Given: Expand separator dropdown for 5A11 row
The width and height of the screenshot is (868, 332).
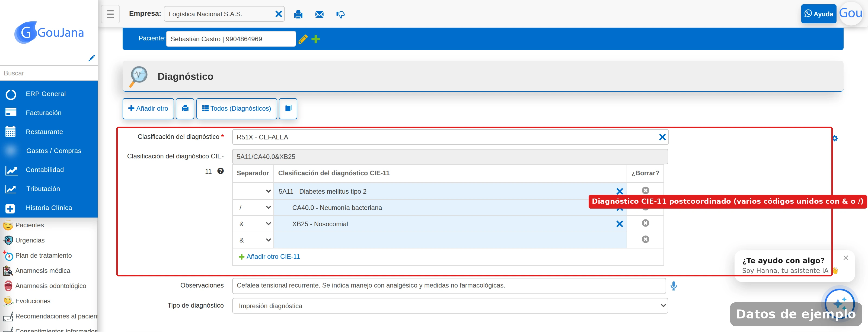Looking at the screenshot, I should (x=253, y=191).
